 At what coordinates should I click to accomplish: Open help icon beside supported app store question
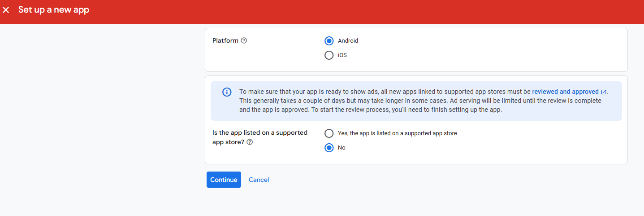(250, 142)
